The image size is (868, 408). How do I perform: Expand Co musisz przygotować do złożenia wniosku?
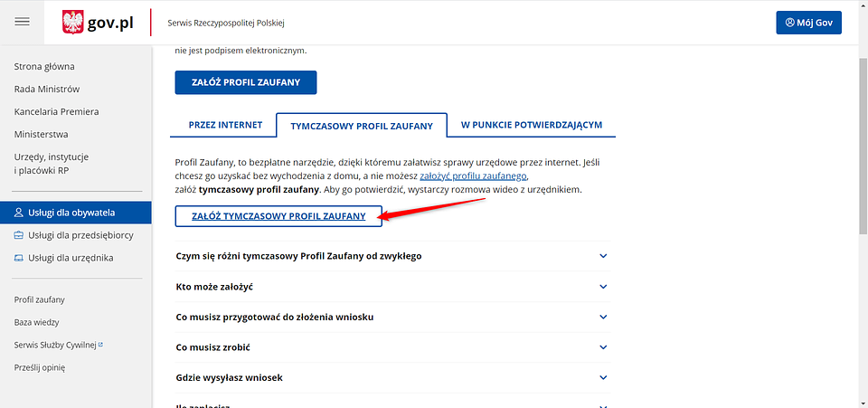click(x=392, y=317)
